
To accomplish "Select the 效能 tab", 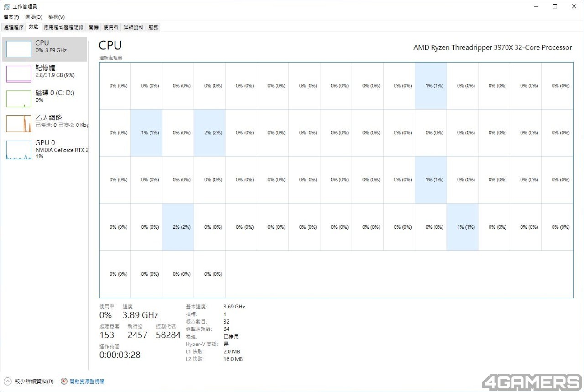I will [x=34, y=27].
